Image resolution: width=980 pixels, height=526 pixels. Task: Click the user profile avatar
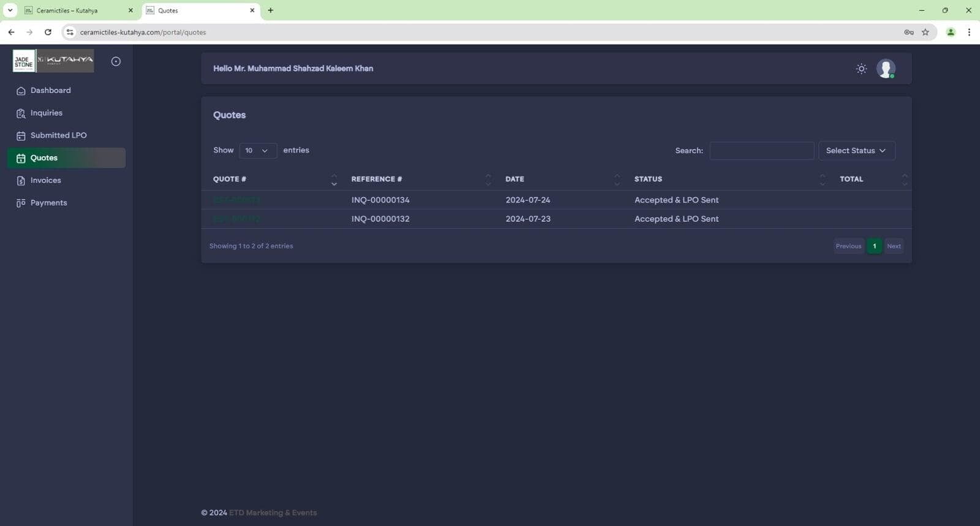coord(886,69)
